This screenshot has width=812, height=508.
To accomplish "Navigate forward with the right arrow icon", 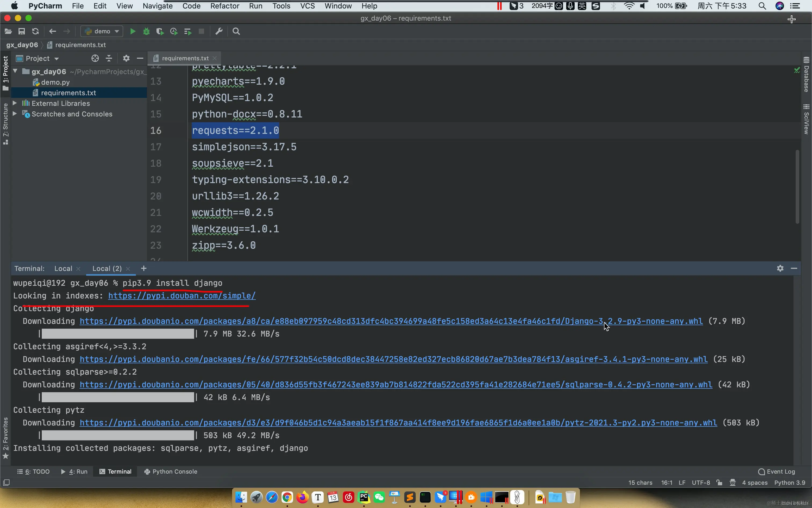I will click(x=66, y=31).
